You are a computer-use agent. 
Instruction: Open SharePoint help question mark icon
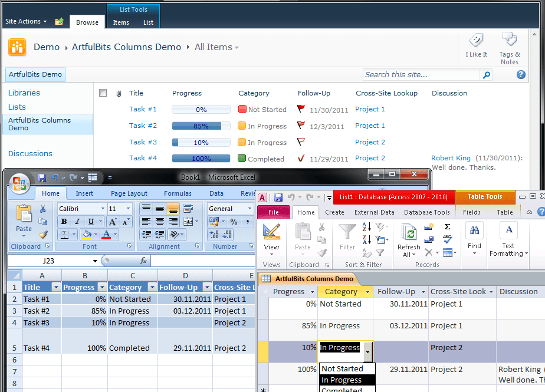pyautogui.click(x=521, y=74)
